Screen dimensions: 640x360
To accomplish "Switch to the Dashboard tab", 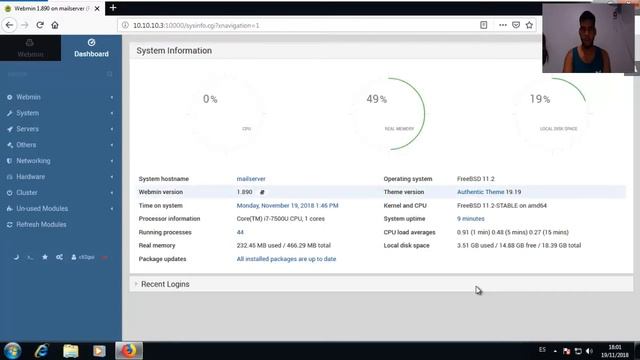I will (x=91, y=48).
